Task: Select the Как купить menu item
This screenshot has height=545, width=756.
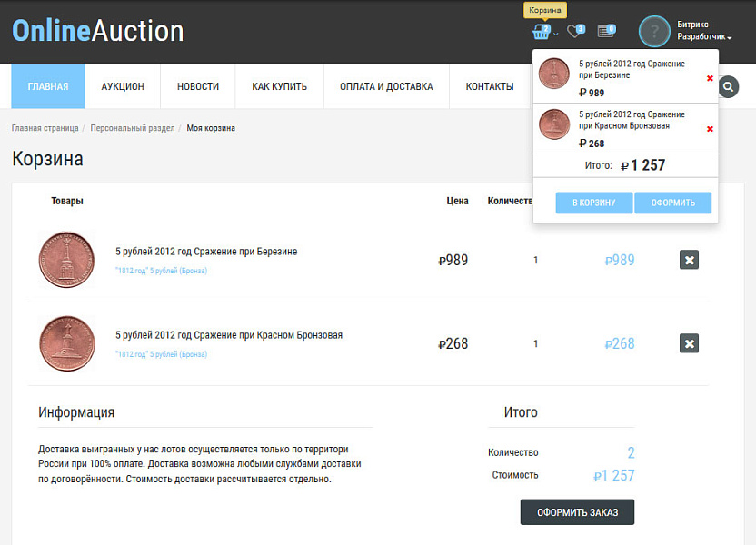Action: [279, 87]
